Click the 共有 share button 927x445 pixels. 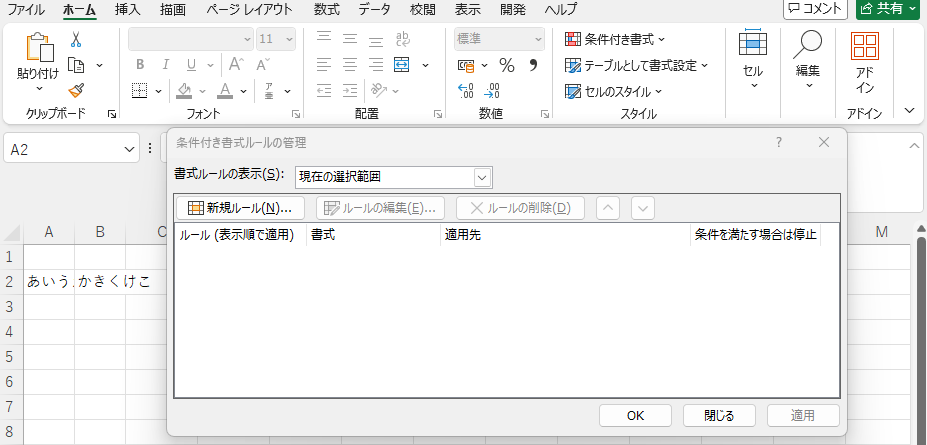pyautogui.click(x=890, y=8)
